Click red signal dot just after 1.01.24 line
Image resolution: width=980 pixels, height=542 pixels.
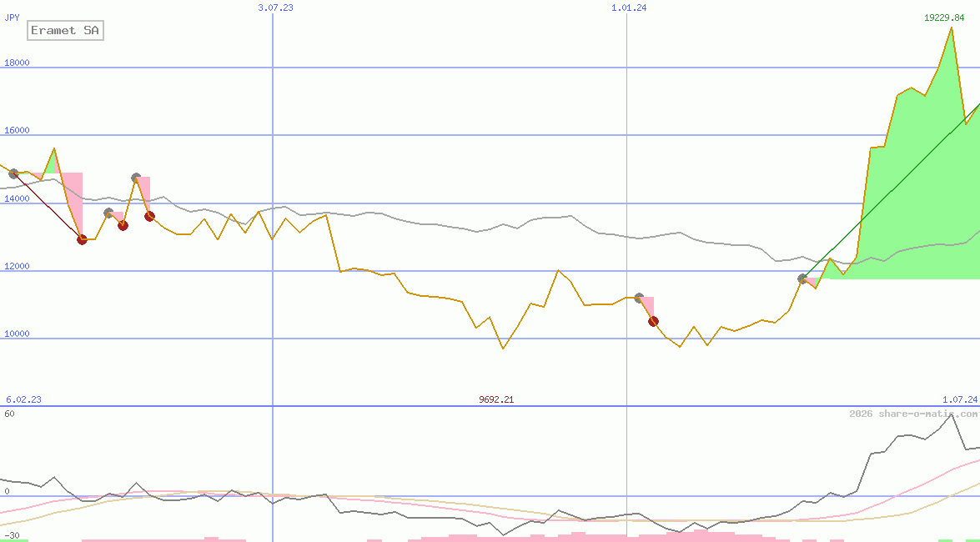(x=653, y=321)
